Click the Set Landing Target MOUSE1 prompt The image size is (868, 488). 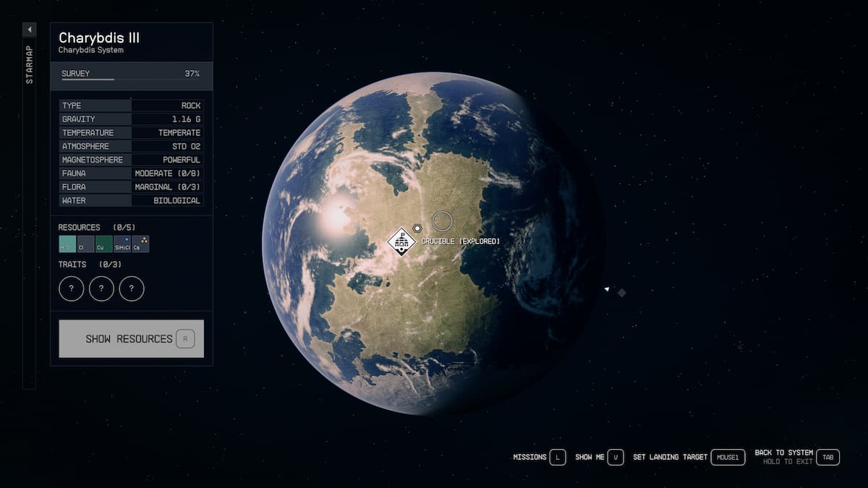tap(727, 457)
